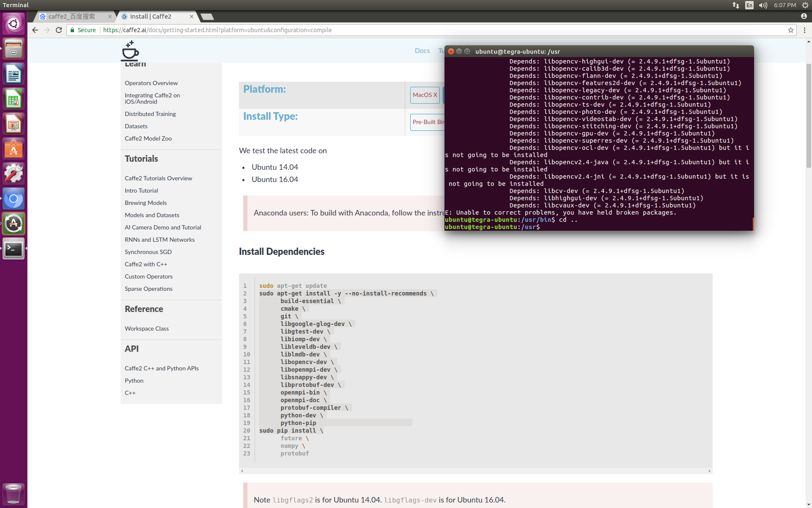
Task: Bookmark this page with star icon
Action: coord(790,30)
